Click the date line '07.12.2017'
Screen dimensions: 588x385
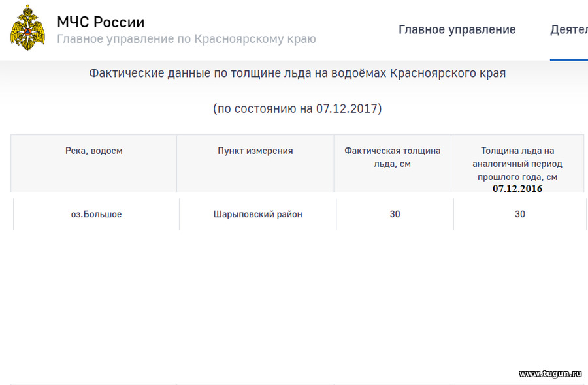(x=297, y=108)
